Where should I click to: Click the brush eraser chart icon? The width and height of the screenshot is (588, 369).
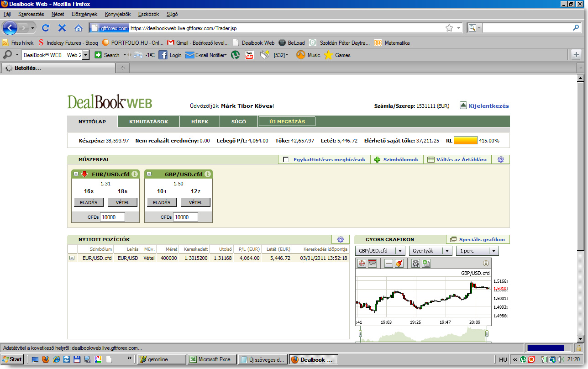coord(399,264)
